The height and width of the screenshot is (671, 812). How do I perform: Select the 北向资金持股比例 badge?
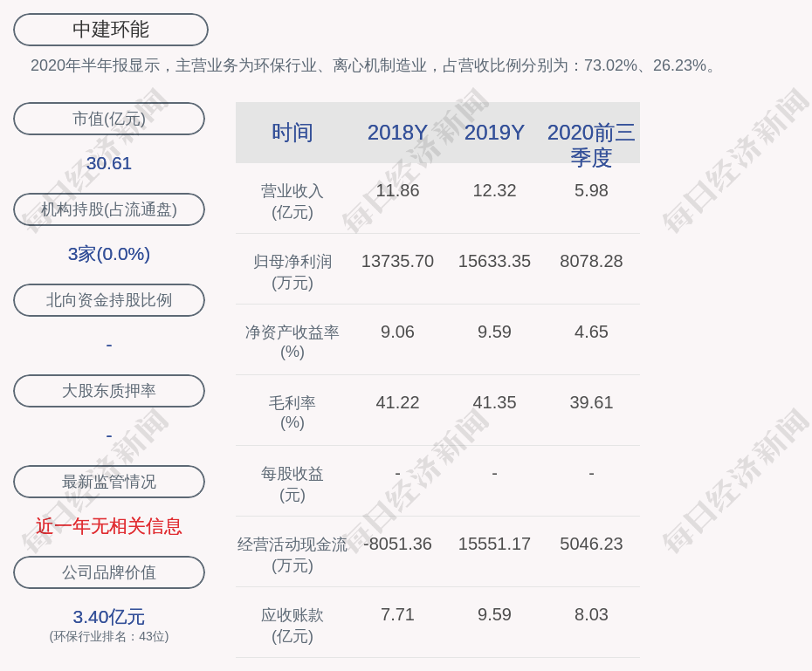[109, 300]
